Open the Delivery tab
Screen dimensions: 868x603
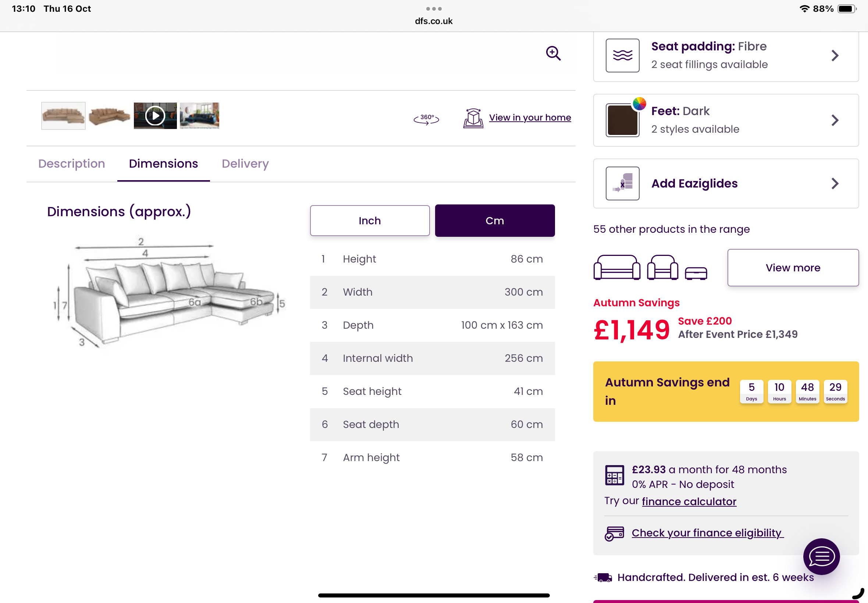tap(245, 164)
